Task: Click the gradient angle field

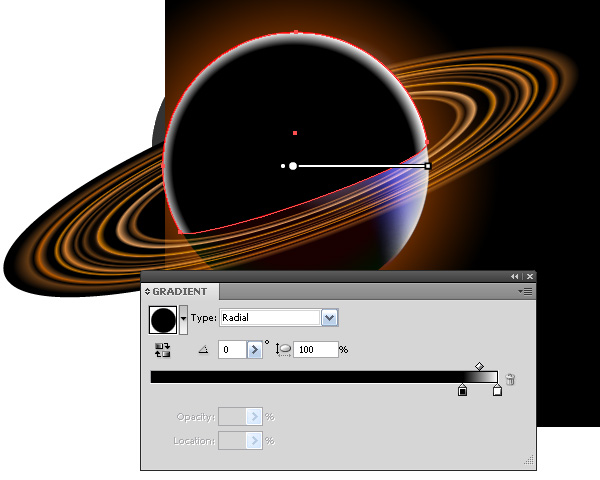Action: (x=232, y=349)
